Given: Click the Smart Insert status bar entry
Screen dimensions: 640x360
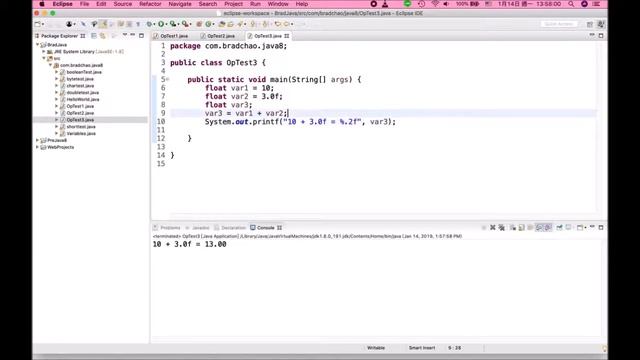Looking at the screenshot, I should click(x=422, y=348).
